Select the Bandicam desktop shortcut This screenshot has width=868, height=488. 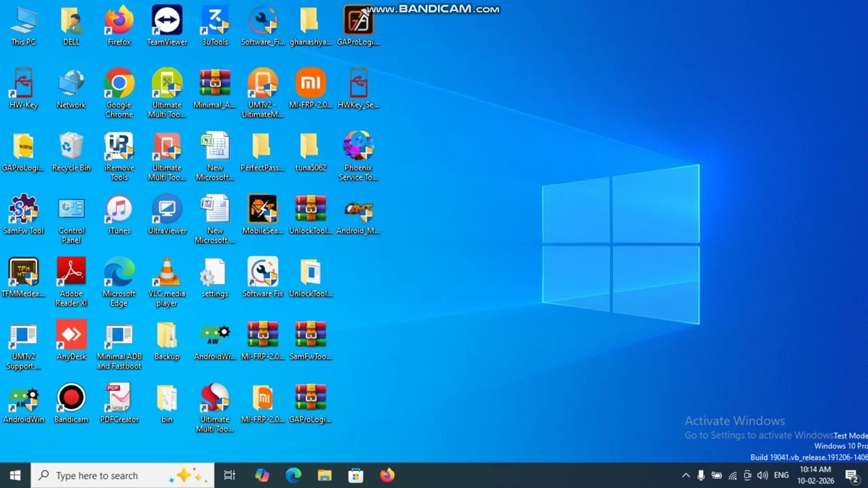[x=71, y=404]
